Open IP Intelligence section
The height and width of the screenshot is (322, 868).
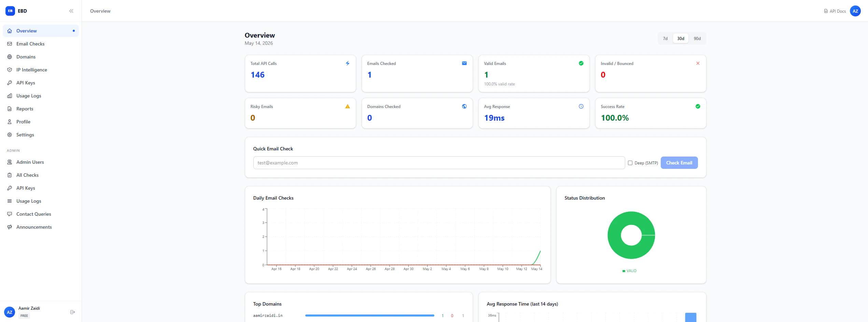pyautogui.click(x=41, y=70)
